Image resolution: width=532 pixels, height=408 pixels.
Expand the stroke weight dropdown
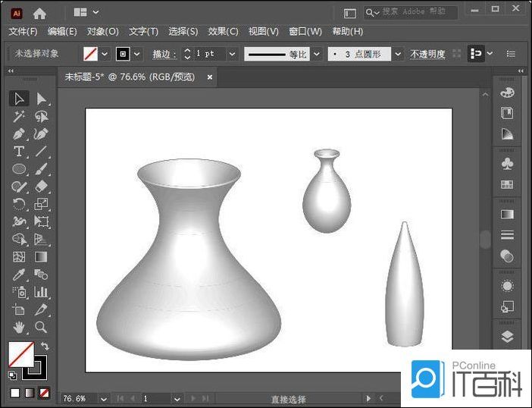point(232,54)
